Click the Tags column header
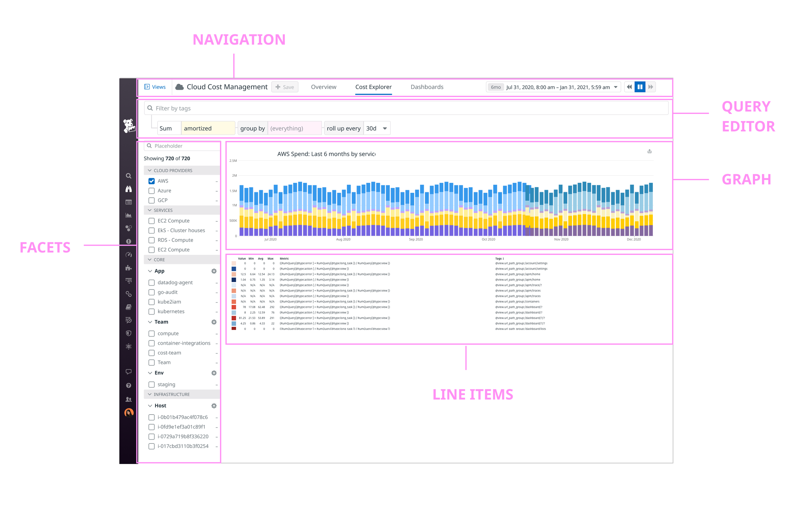812x511 pixels. coord(500,259)
